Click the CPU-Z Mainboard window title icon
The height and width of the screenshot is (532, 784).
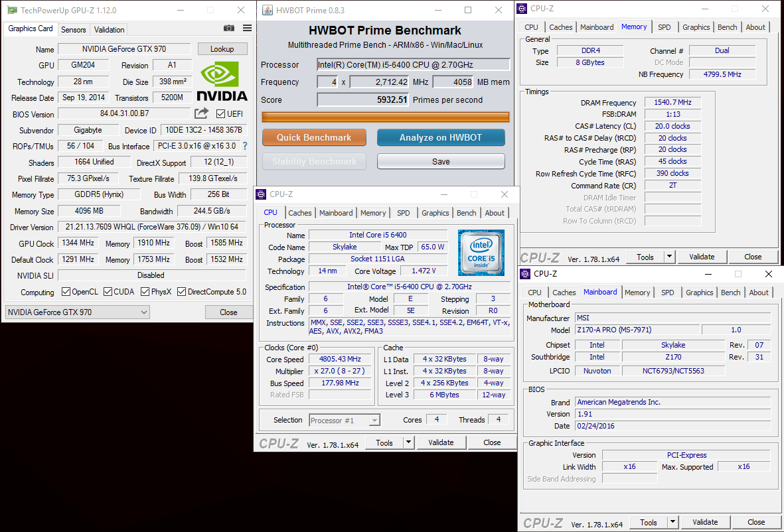[525, 274]
